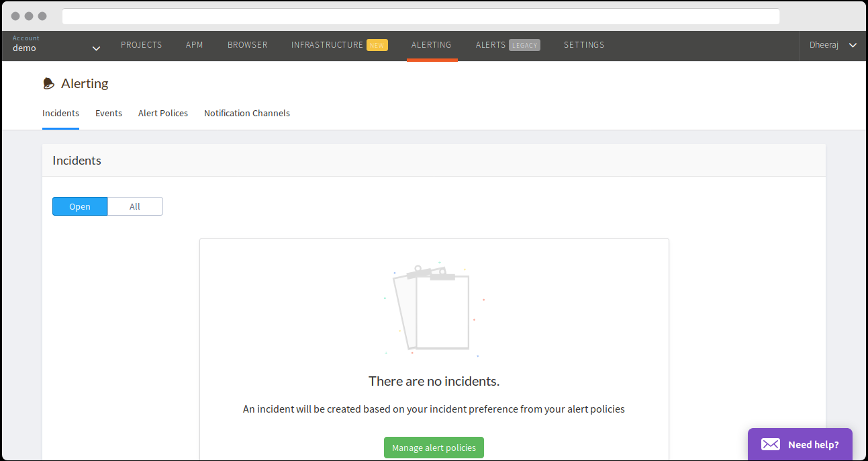Open the Dheeraj user menu
Viewport: 868px width, 461px height.
click(833, 45)
